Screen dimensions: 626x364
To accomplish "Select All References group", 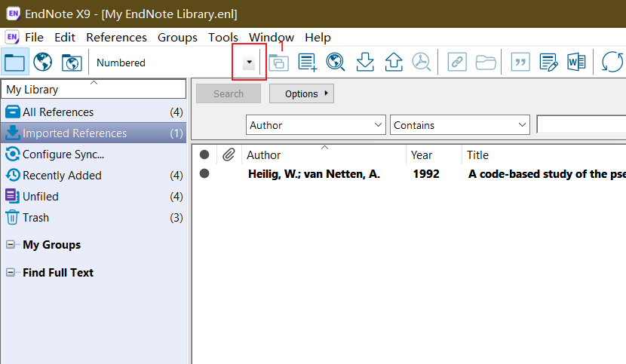I will click(x=94, y=112).
